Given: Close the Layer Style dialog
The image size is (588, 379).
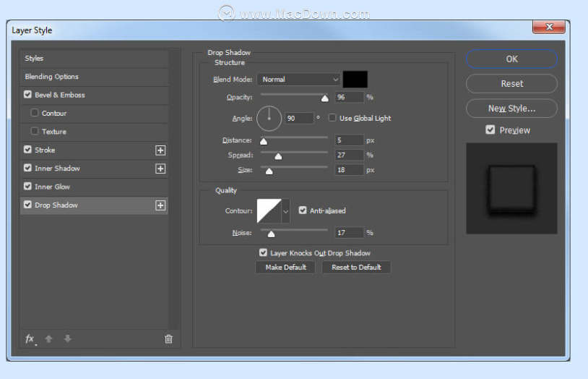Looking at the screenshot, I should (x=549, y=27).
